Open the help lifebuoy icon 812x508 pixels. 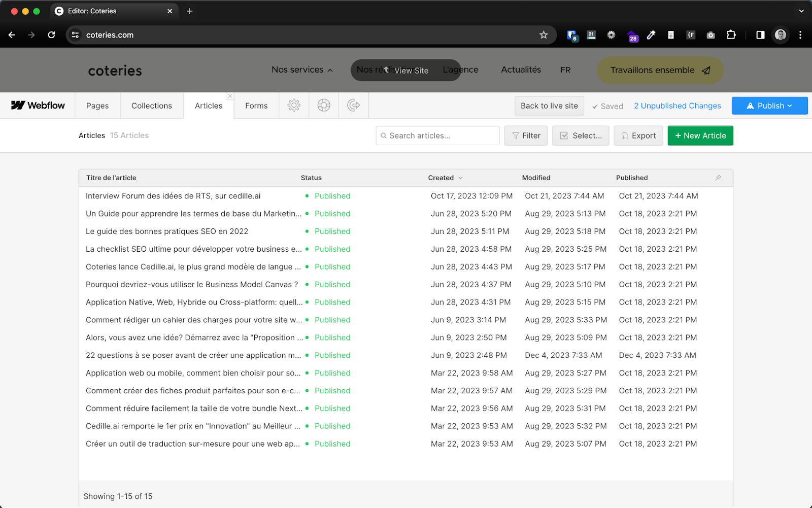324,105
